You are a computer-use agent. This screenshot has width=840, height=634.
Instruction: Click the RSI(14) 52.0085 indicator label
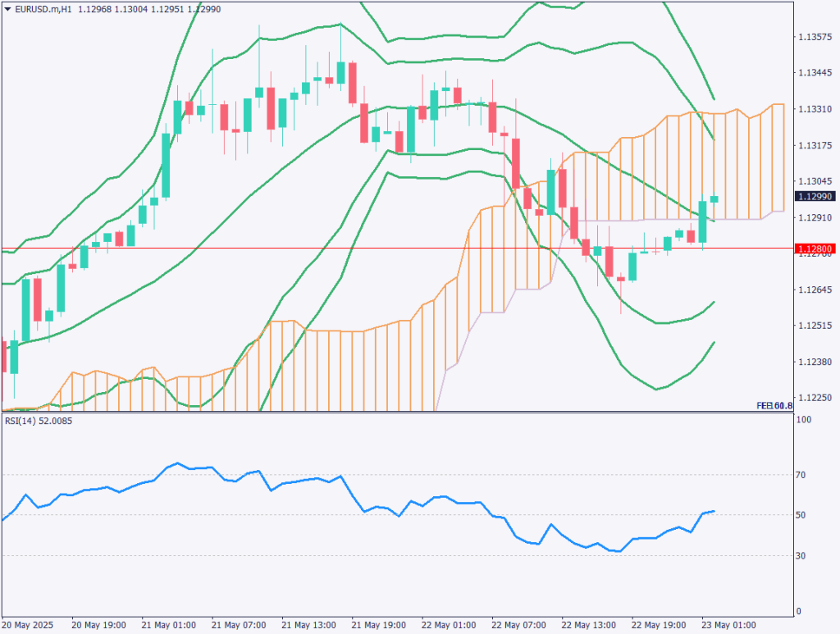pos(39,422)
